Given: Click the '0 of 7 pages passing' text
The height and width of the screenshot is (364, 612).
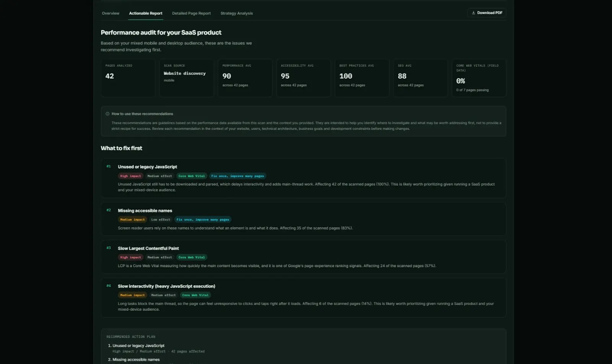Looking at the screenshot, I should pyautogui.click(x=472, y=90).
